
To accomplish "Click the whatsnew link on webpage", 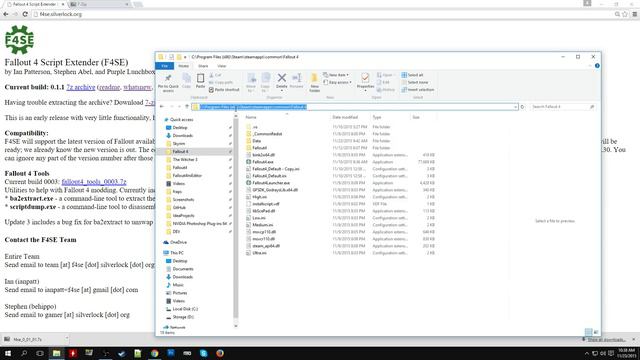I will [x=137, y=87].
